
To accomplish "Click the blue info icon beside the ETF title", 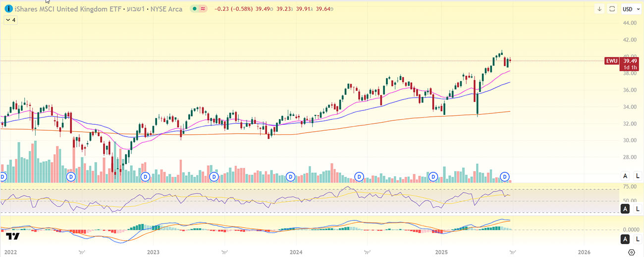I will [x=8, y=8].
